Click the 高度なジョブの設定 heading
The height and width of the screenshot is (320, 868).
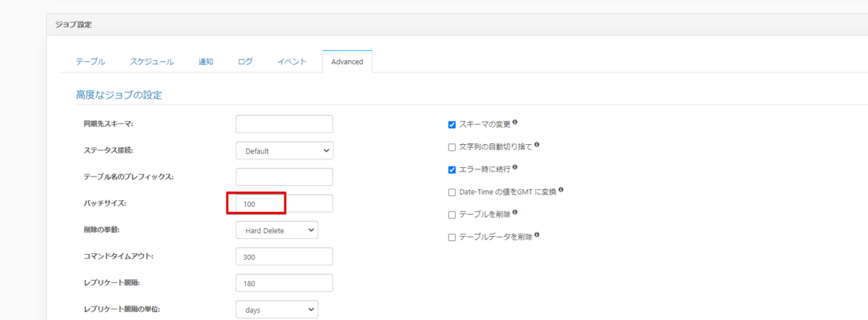click(119, 95)
